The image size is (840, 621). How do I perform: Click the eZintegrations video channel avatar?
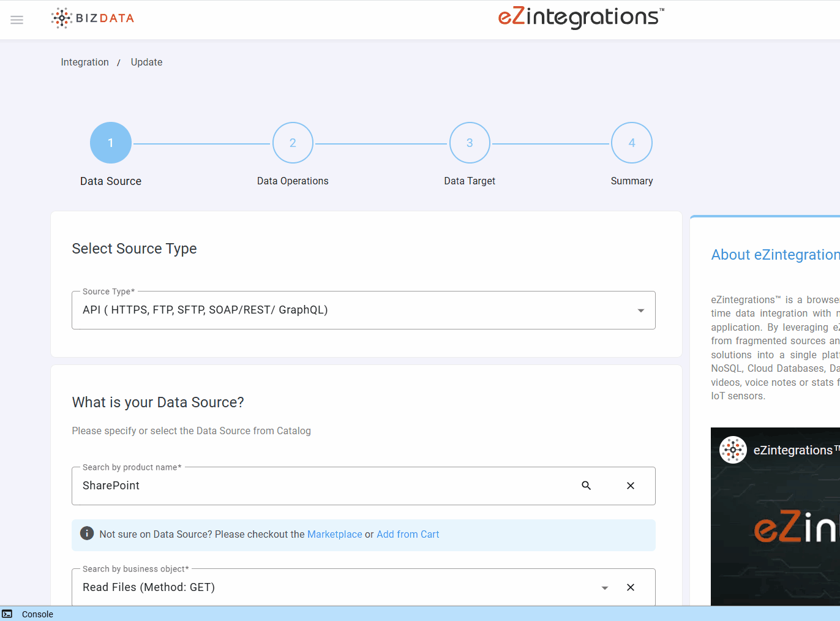click(x=733, y=450)
